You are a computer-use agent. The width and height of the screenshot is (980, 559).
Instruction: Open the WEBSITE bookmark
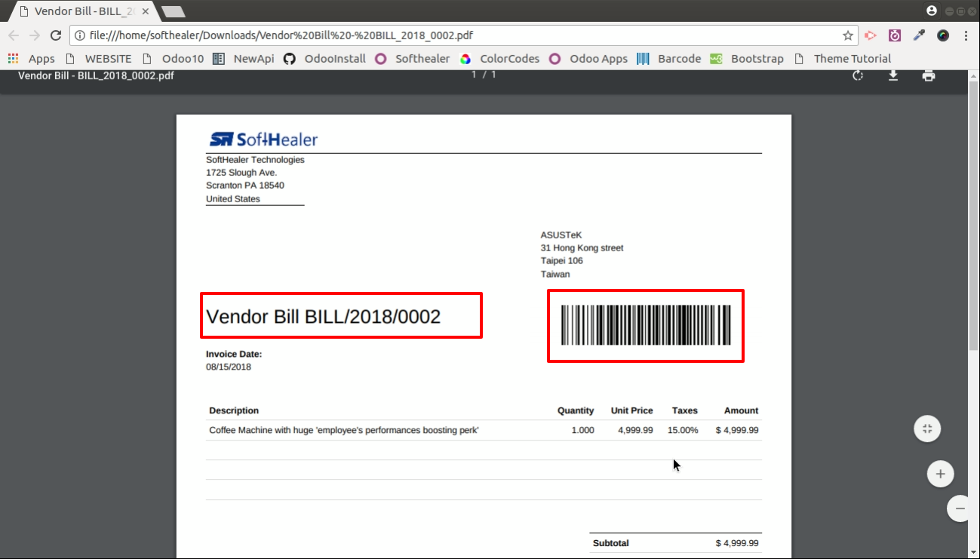click(x=98, y=59)
